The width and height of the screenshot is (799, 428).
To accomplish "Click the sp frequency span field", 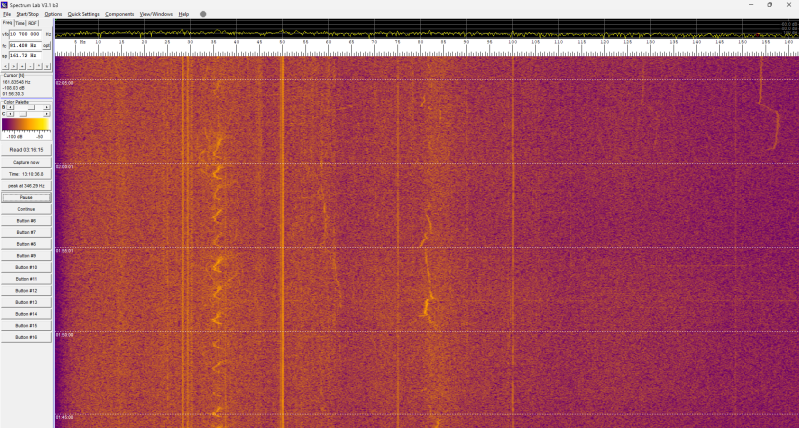I will tap(26, 55).
